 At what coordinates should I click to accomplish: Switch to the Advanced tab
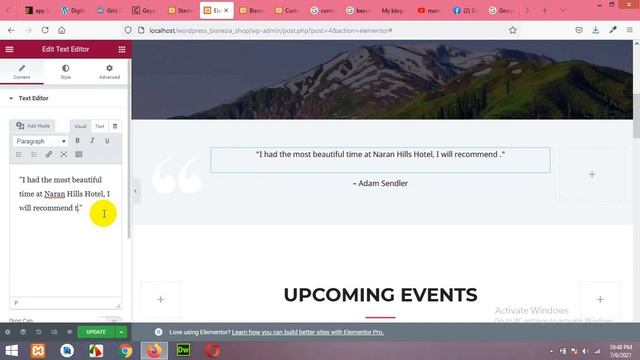(109, 71)
